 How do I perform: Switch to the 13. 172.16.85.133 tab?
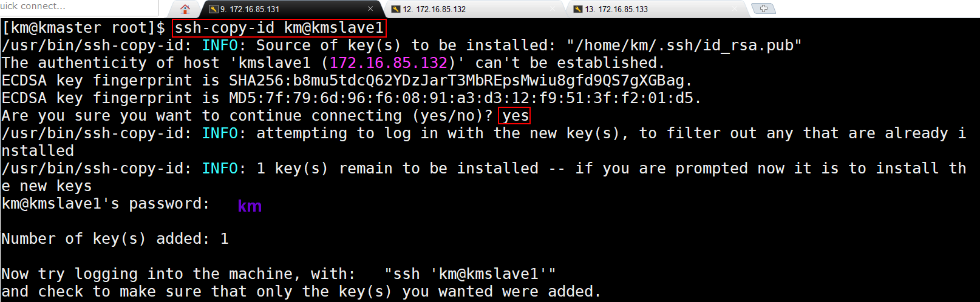pyautogui.click(x=656, y=9)
